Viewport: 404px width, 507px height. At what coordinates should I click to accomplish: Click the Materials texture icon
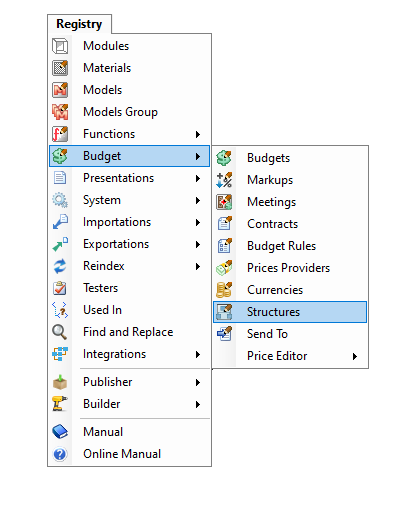point(60,68)
